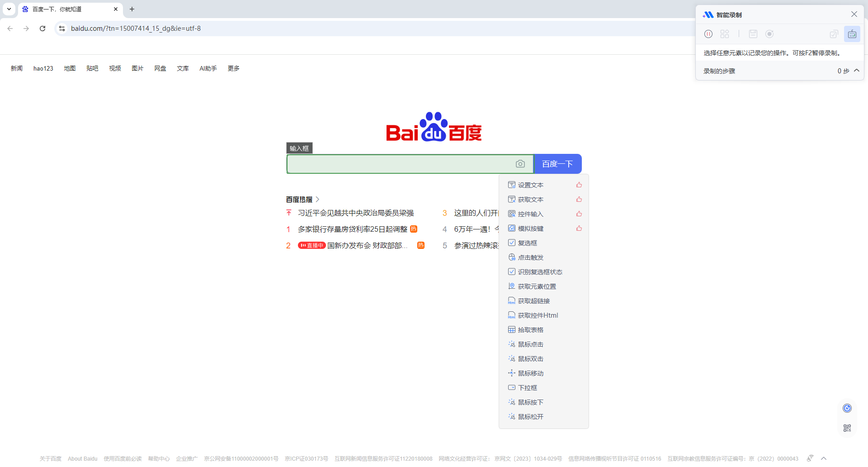Select 复选框 action from context menu
This screenshot has height=467, width=868.
coord(527,243)
